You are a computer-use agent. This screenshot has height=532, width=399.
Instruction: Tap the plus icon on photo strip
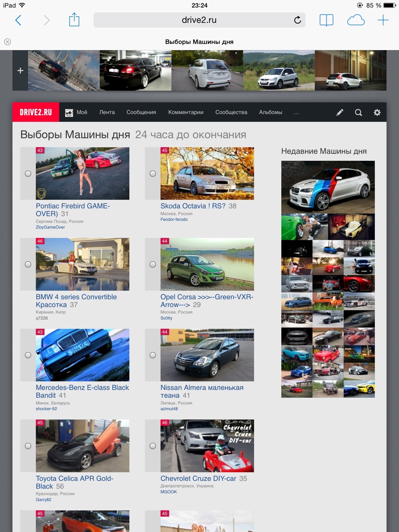coord(20,71)
